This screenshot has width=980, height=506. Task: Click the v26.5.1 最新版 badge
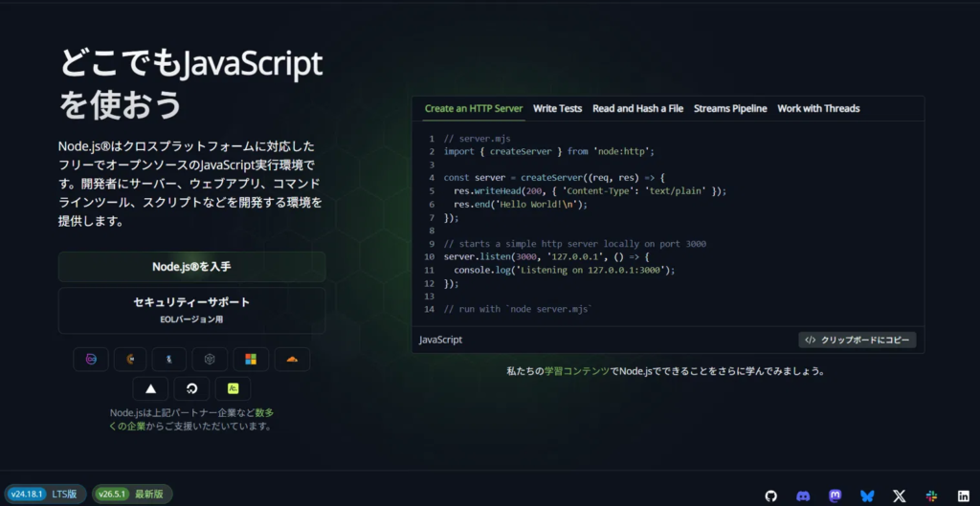click(x=132, y=495)
